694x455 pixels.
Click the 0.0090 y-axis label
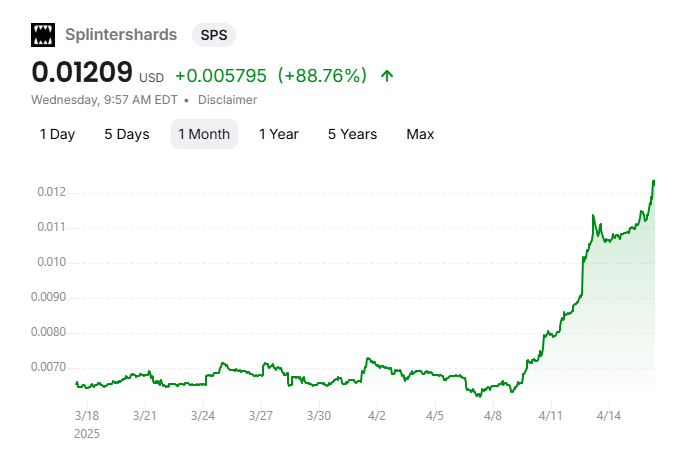[x=48, y=297]
